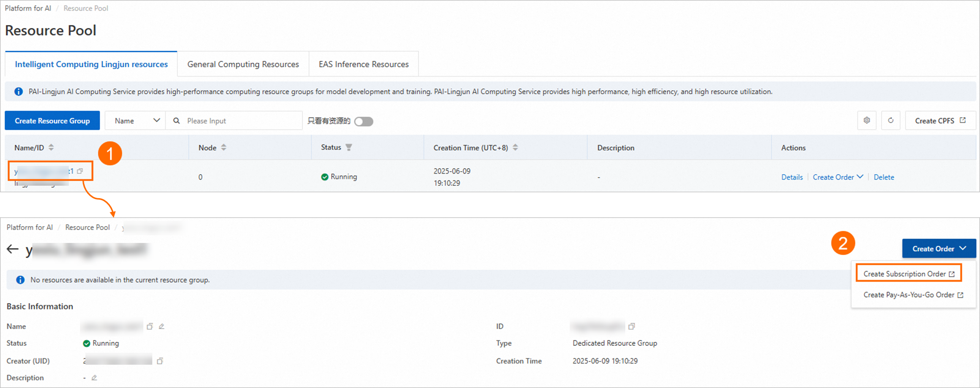Screen dimensions: 980x388
Task: Open Details for the resource group
Action: tap(792, 177)
